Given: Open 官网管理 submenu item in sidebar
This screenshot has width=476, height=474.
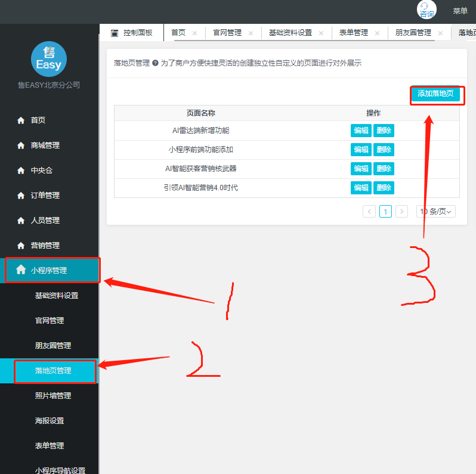Looking at the screenshot, I should tap(50, 320).
